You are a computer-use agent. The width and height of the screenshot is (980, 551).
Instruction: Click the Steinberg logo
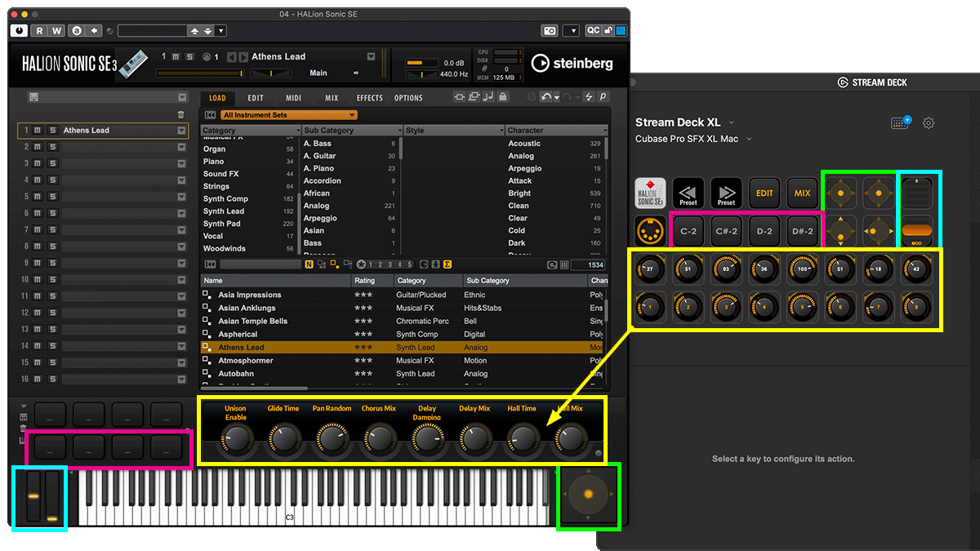pos(572,64)
